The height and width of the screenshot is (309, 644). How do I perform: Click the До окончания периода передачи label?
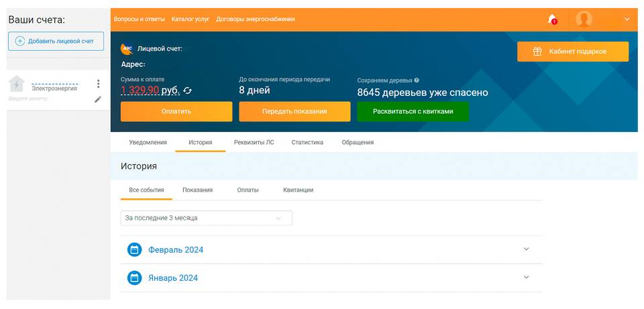[284, 80]
